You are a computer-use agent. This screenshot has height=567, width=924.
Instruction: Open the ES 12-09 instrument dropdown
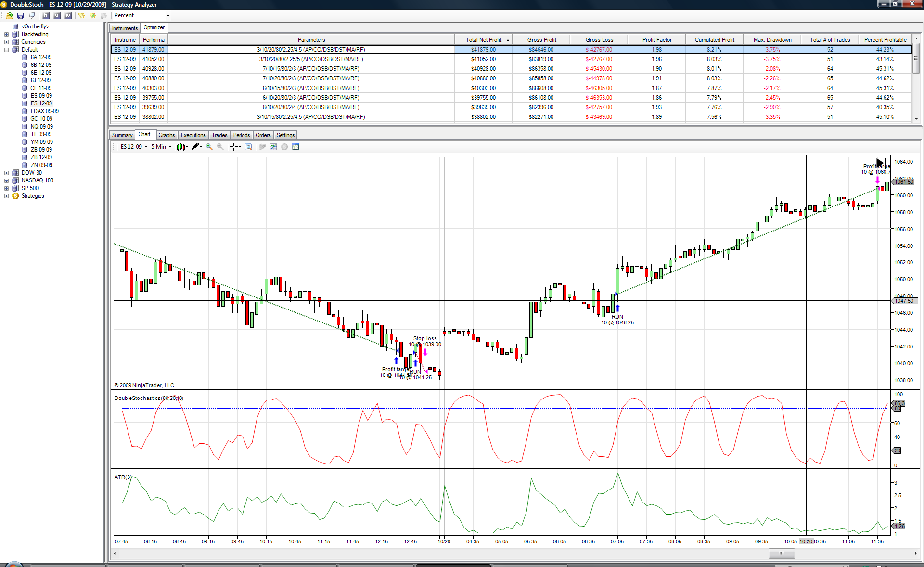134,147
